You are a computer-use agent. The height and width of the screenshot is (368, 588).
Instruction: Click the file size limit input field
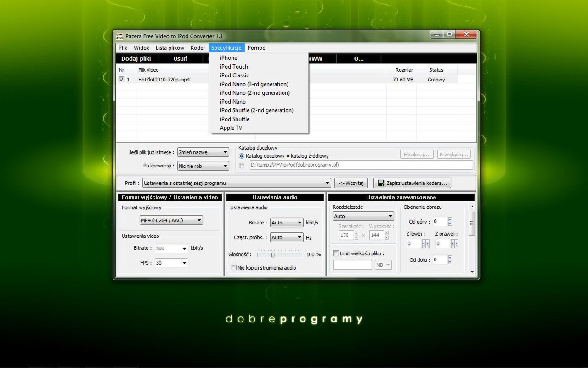[352, 265]
